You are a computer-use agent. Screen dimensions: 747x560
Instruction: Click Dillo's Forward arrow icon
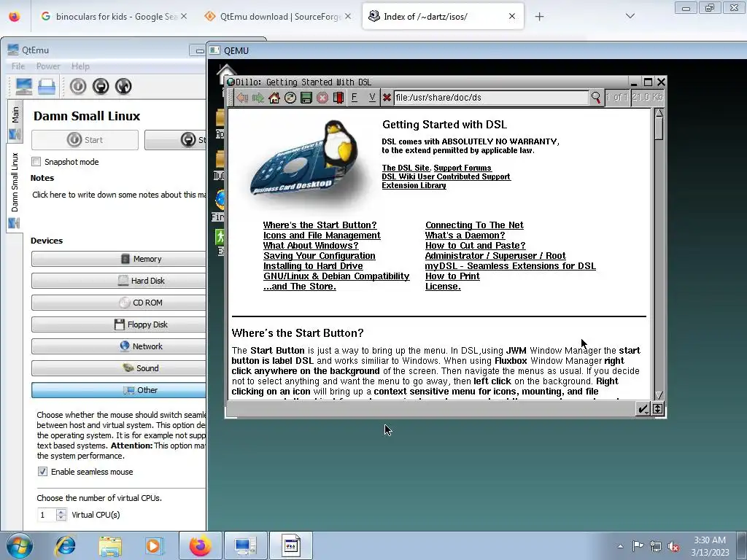point(258,98)
